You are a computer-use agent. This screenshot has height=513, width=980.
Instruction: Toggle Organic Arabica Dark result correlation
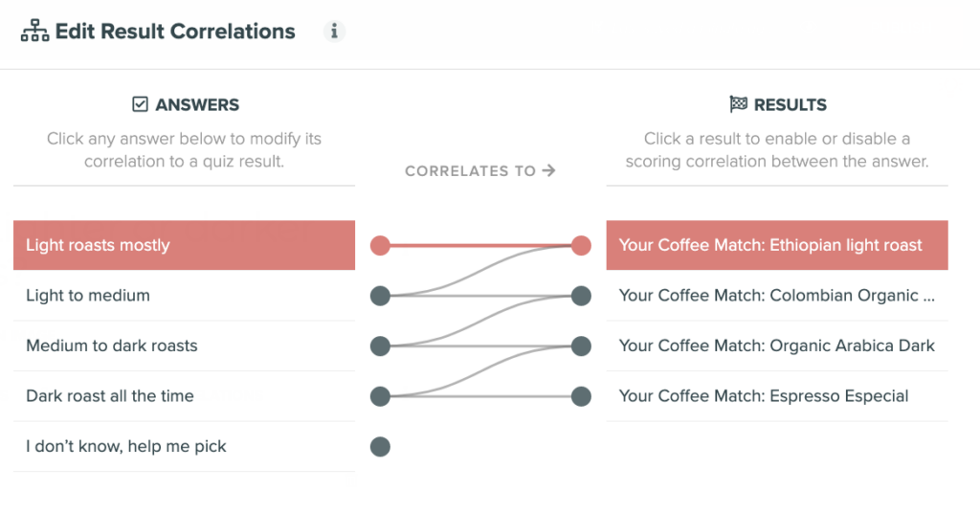coord(777,346)
